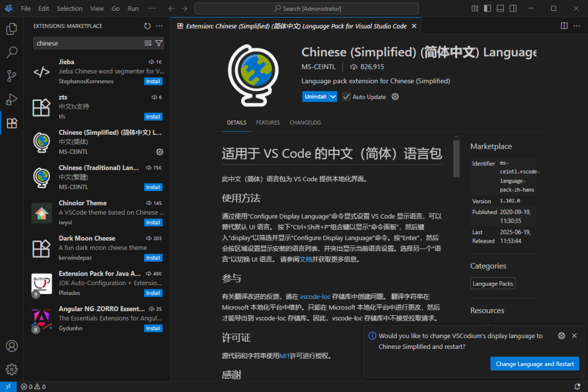Toggle primary side bar visibility

[488, 8]
